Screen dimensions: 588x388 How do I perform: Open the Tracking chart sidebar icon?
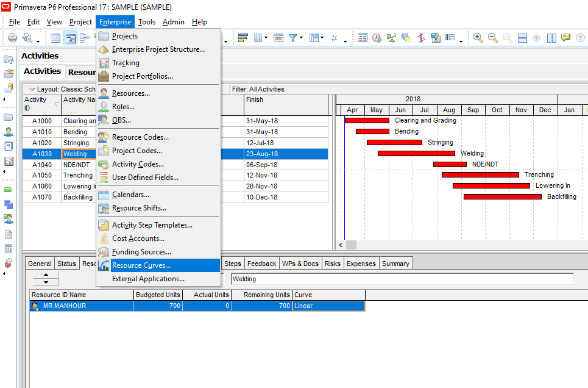[x=9, y=162]
